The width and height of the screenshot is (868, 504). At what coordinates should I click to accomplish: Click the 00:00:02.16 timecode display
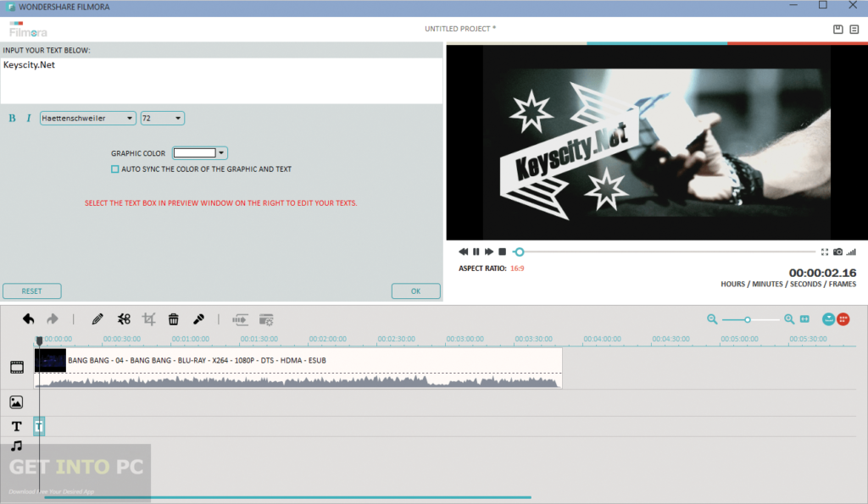822,273
